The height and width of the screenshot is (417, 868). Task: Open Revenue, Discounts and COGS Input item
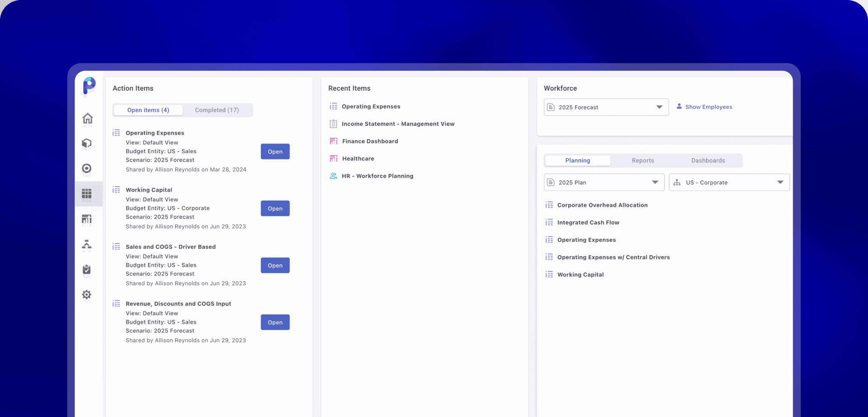(275, 322)
